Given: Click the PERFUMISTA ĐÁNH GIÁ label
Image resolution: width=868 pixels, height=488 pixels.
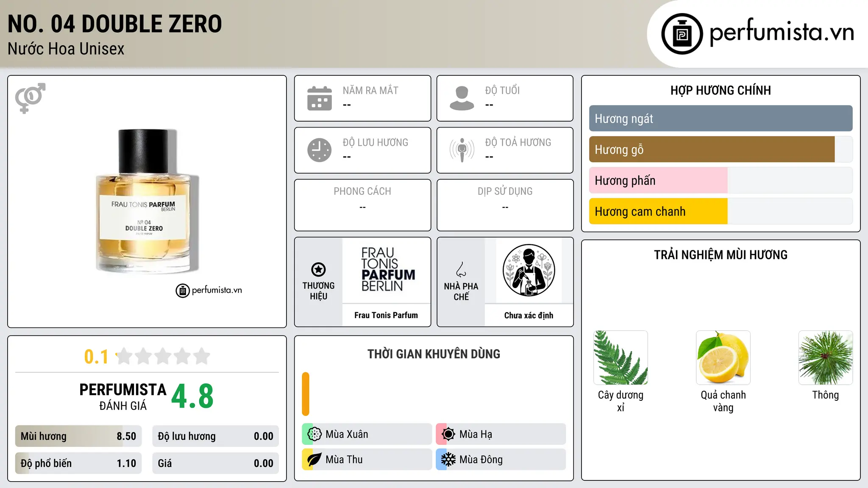Looking at the screenshot, I should (x=123, y=396).
